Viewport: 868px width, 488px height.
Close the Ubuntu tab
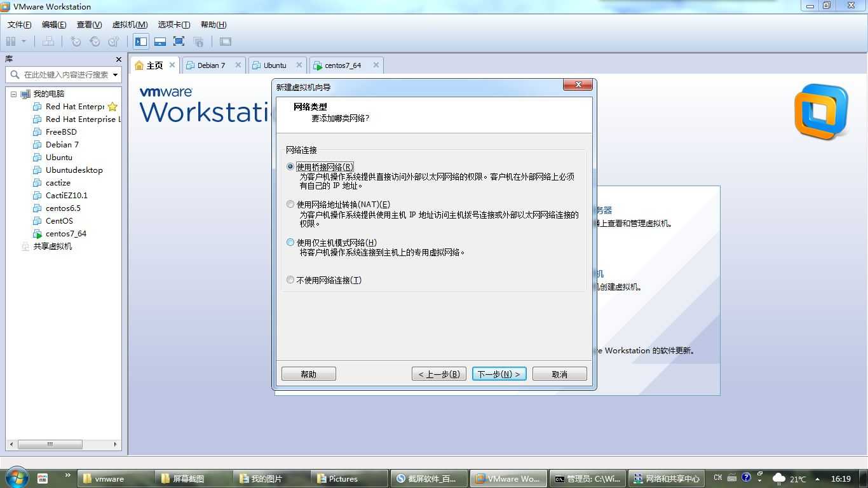(x=299, y=65)
